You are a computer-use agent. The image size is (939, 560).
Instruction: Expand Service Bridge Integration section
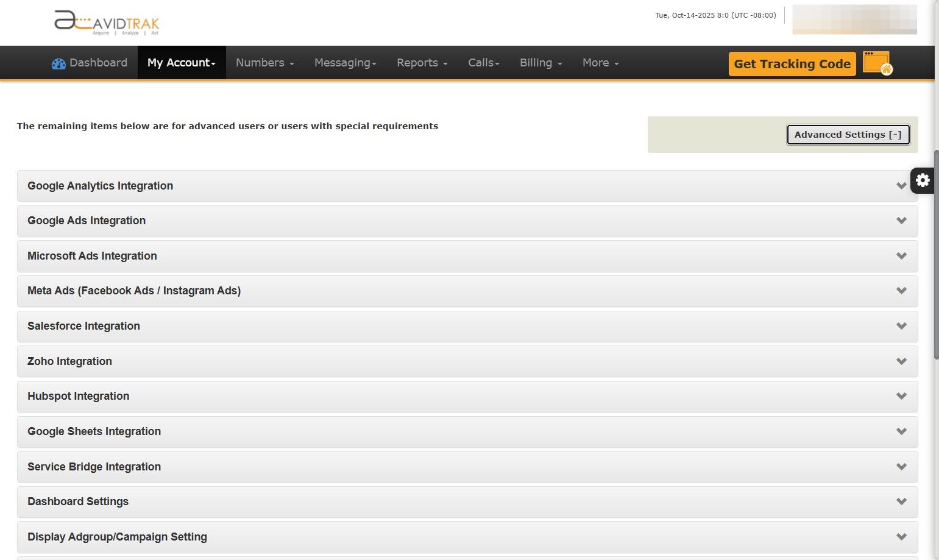pyautogui.click(x=467, y=467)
